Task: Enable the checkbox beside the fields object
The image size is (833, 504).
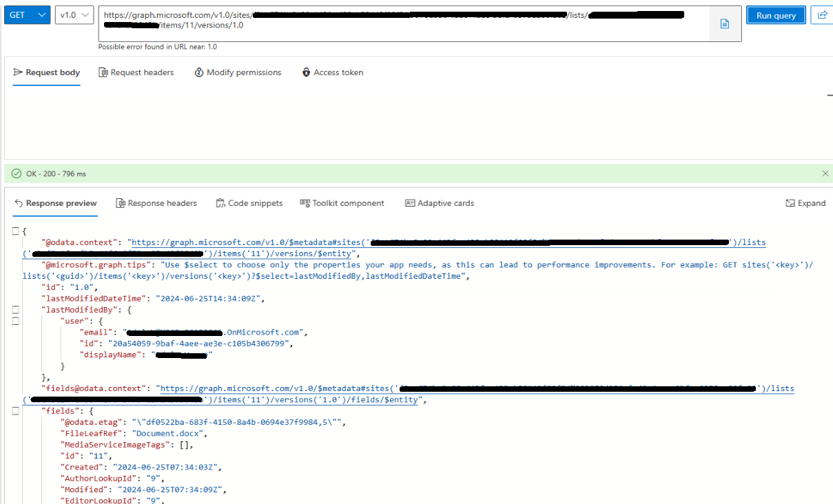Action: coord(15,410)
